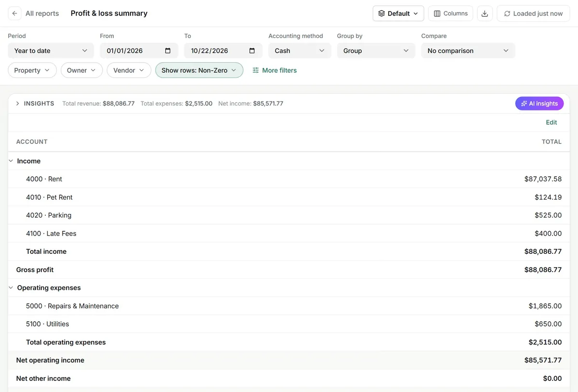This screenshot has width=578, height=392.
Task: Click the Edit link above the table
Action: click(x=552, y=122)
